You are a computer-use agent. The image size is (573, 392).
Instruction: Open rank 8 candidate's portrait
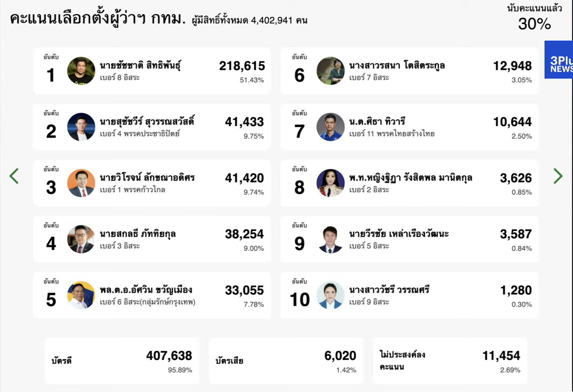coord(330,183)
